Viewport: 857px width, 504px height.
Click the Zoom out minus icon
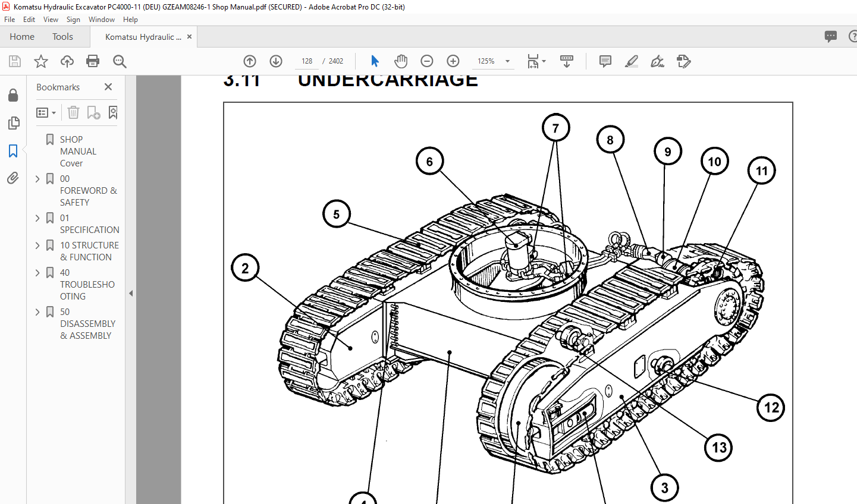point(427,61)
